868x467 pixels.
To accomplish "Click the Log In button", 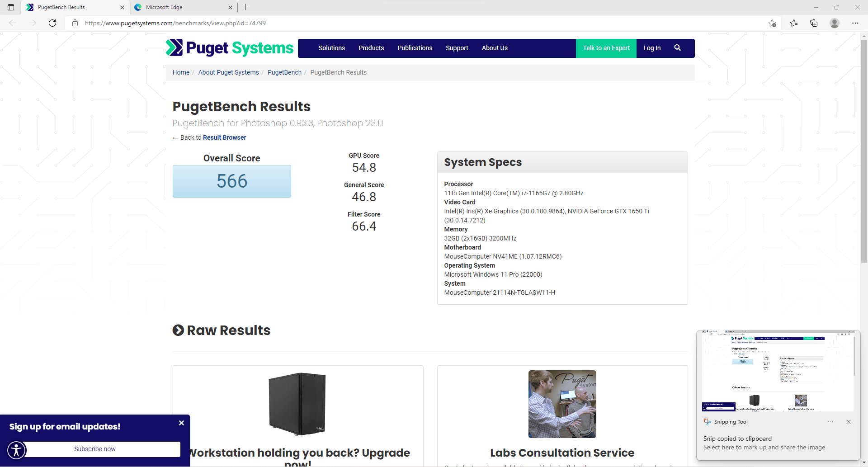I will tap(652, 48).
